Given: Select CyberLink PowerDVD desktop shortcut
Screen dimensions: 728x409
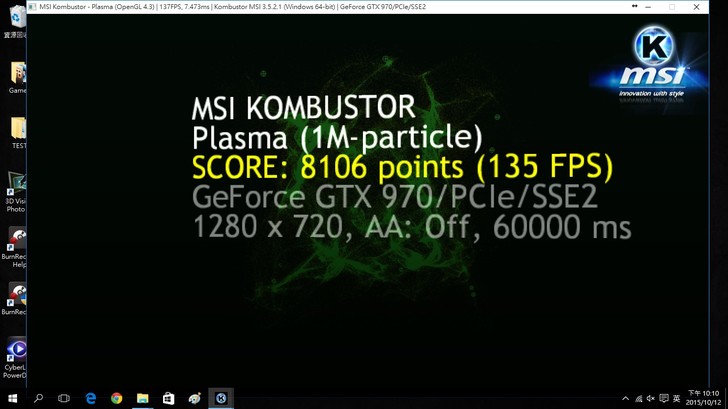Looking at the screenshot, I should (x=15, y=358).
